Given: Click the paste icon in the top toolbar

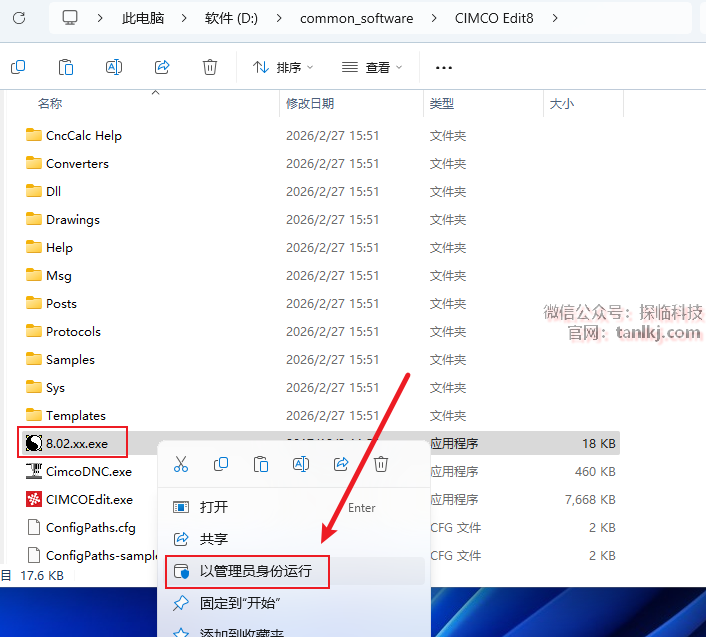Looking at the screenshot, I should coord(66,67).
